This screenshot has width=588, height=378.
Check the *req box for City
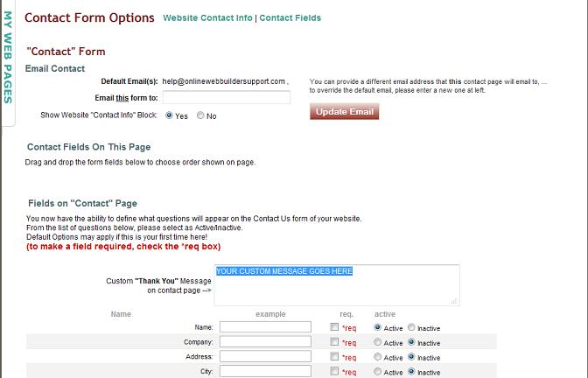334,371
